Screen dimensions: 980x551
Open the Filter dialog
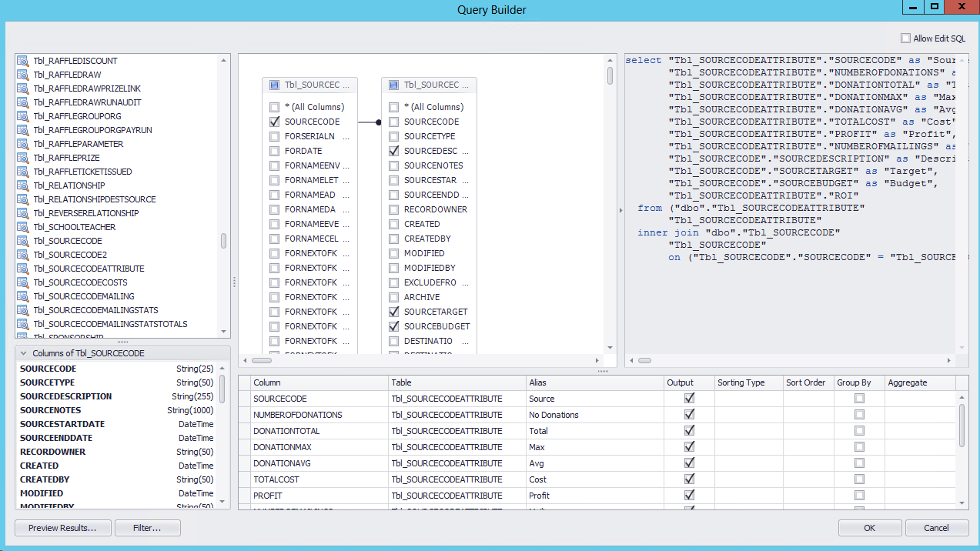147,528
